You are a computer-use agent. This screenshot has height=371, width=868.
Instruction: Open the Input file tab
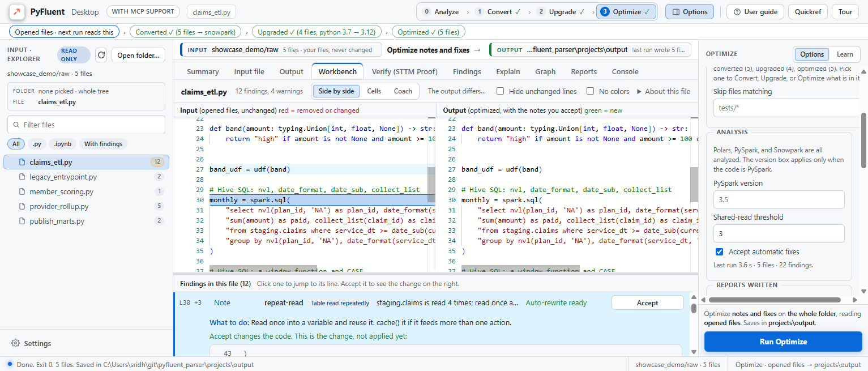(249, 71)
